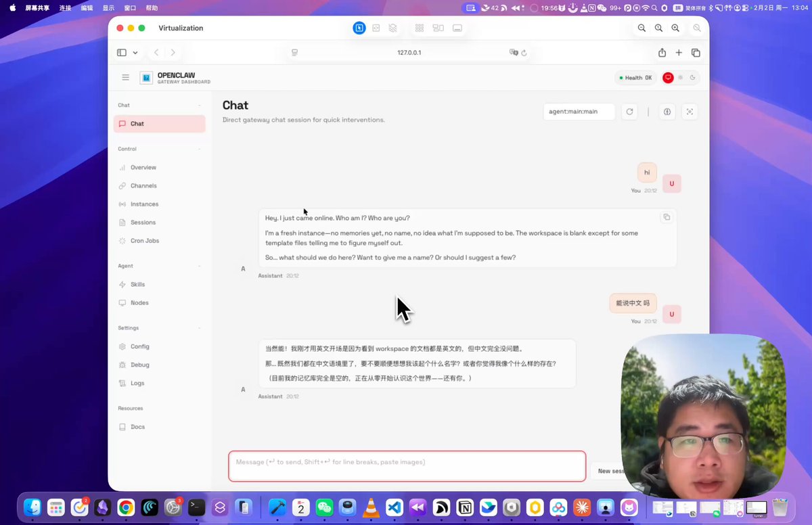This screenshot has width=812, height=525.
Task: Open the 显示 menu
Action: pyautogui.click(x=108, y=8)
